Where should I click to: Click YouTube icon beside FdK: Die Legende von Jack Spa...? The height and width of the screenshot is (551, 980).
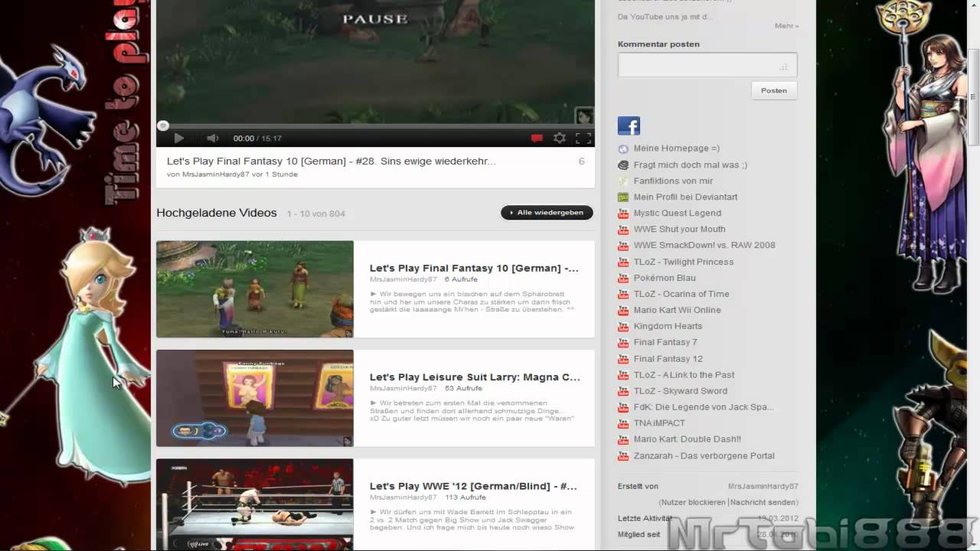(x=623, y=407)
